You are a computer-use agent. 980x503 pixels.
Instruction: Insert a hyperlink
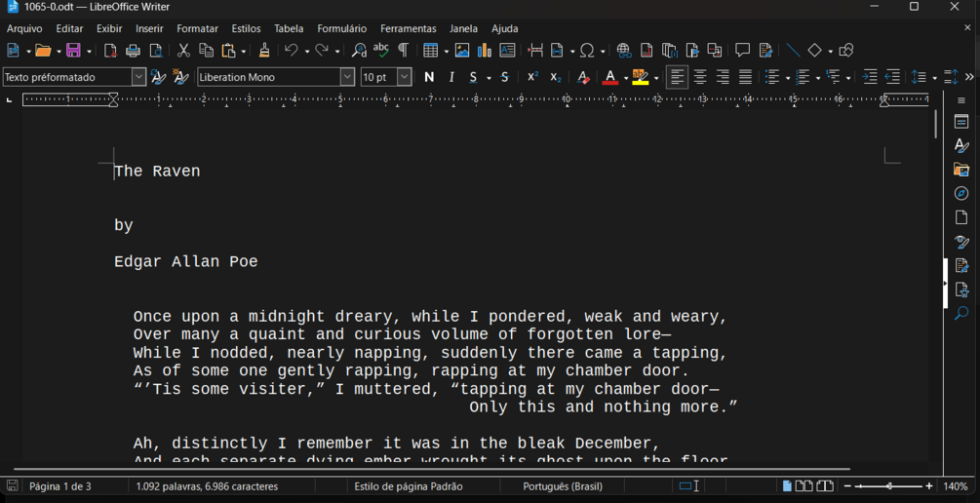(623, 51)
